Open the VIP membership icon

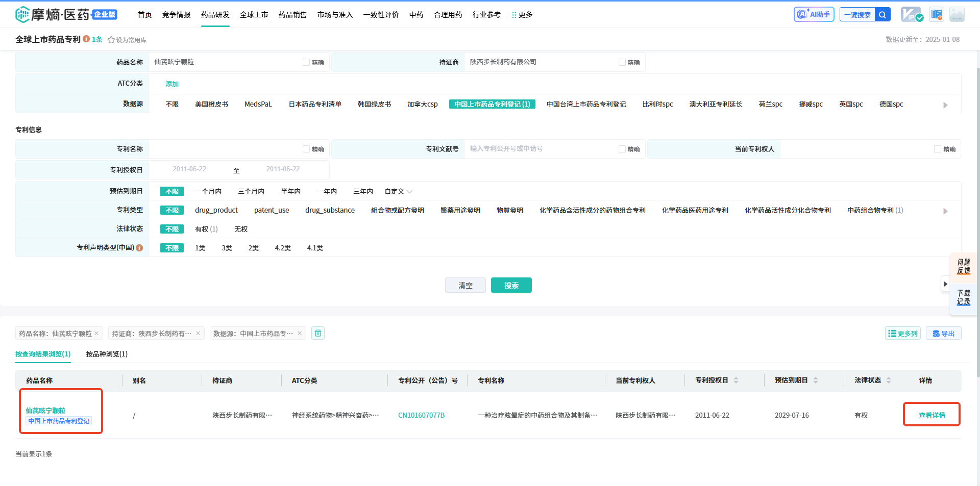point(912,14)
